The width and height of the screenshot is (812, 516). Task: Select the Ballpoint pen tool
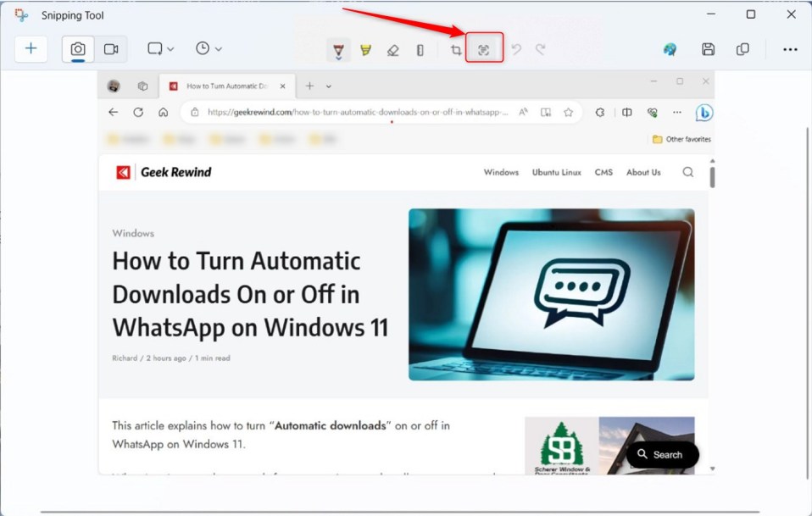tap(338, 50)
